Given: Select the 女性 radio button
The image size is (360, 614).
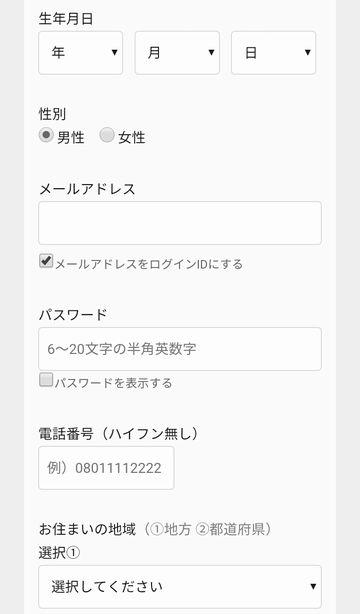Looking at the screenshot, I should [107, 135].
